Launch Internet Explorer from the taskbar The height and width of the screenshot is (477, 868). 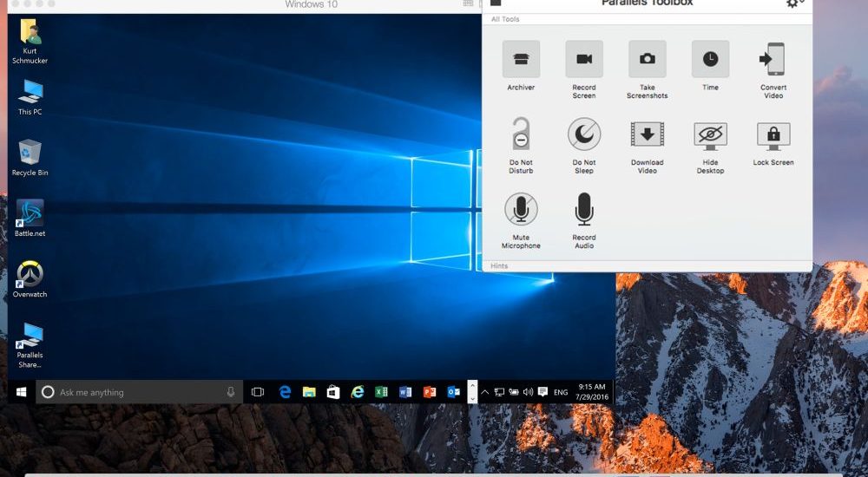pos(358,392)
